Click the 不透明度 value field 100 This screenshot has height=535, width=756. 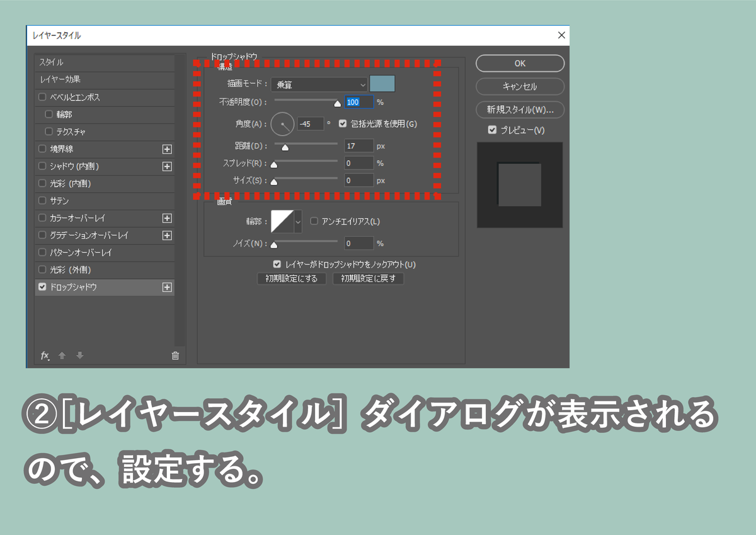359,101
